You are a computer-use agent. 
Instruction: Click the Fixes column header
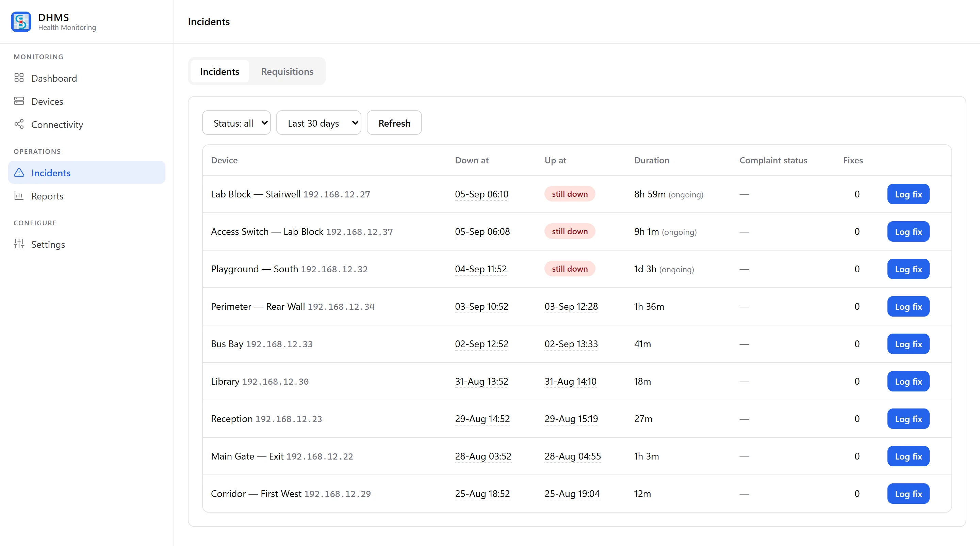point(852,160)
